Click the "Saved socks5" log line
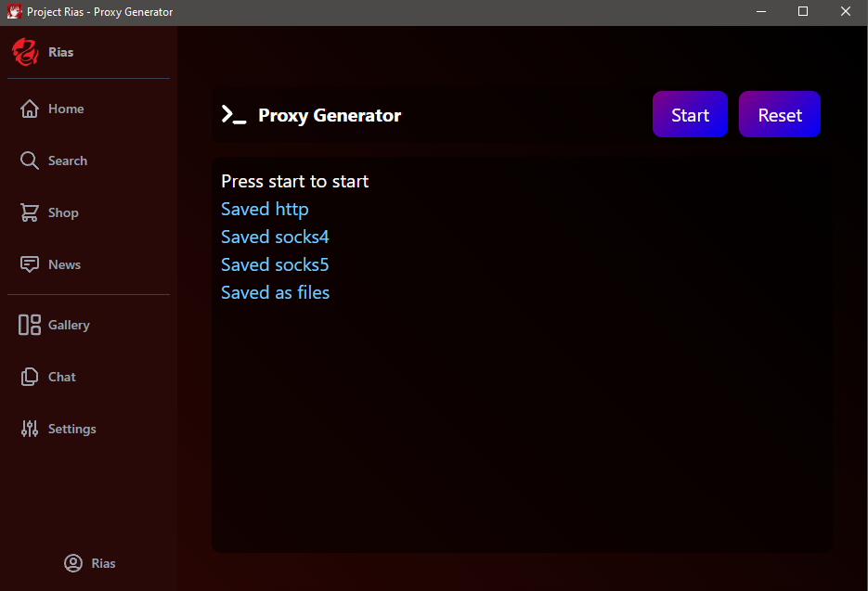The image size is (868, 591). pyautogui.click(x=275, y=264)
